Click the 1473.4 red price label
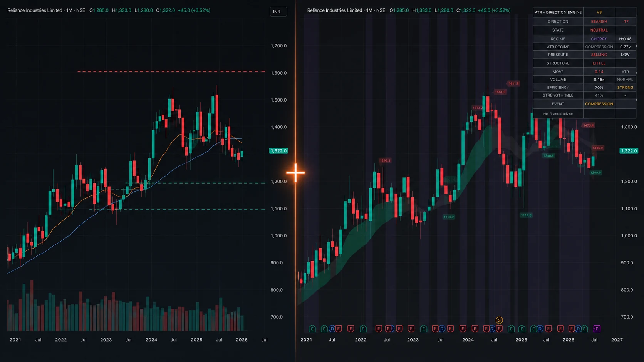 pyautogui.click(x=588, y=125)
